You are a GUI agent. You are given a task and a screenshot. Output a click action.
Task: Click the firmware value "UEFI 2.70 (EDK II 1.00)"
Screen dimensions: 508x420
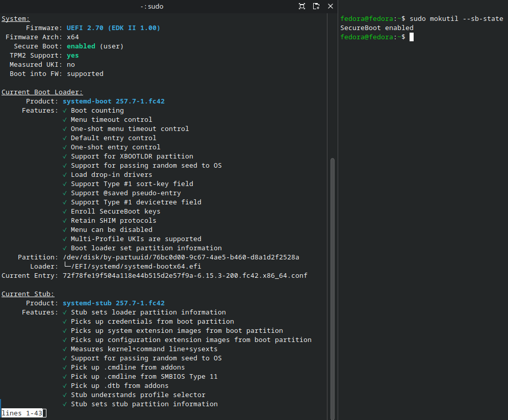coord(113,28)
